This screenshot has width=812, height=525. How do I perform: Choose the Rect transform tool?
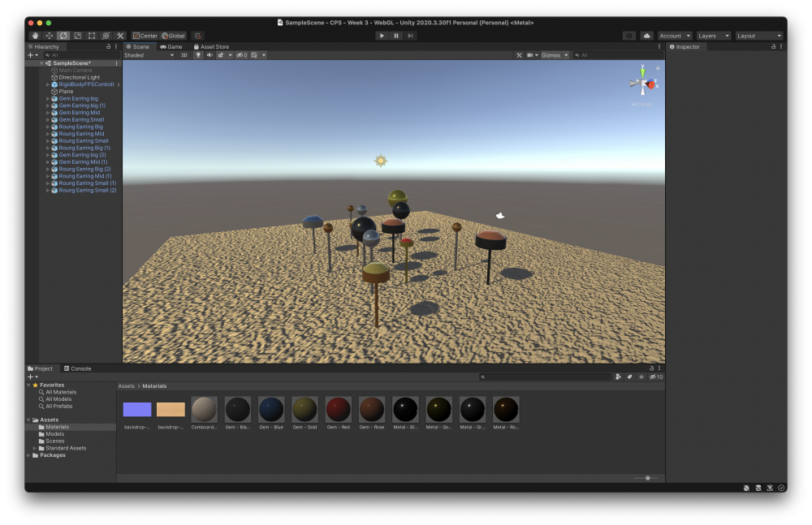click(91, 36)
